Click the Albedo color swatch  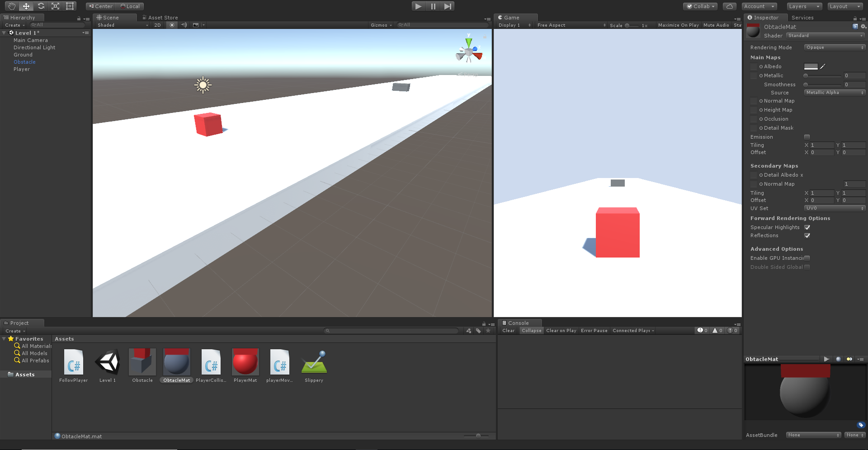click(811, 66)
